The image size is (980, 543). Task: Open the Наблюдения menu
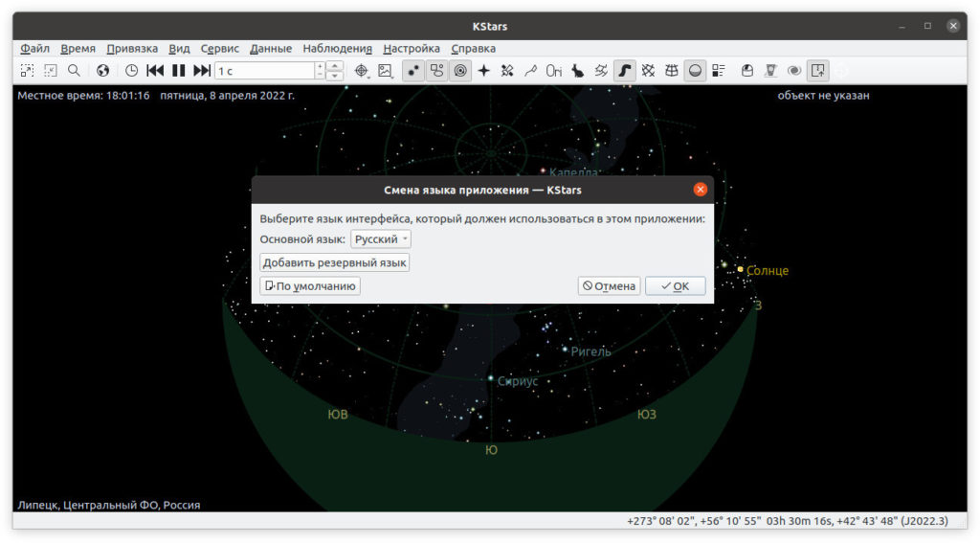tap(338, 48)
